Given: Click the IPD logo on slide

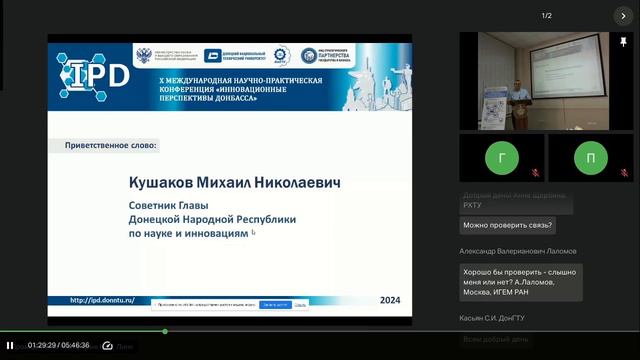Looking at the screenshot, I should point(93,76).
